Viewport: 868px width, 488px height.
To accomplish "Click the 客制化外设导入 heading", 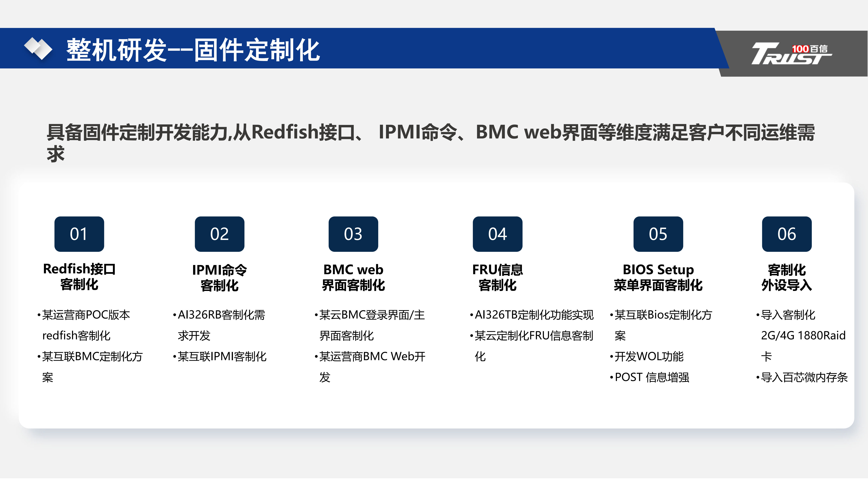I will tap(786, 277).
